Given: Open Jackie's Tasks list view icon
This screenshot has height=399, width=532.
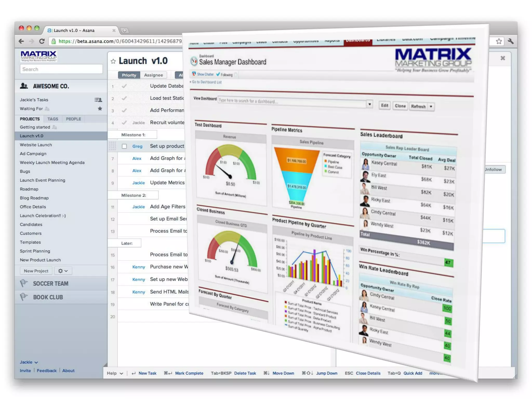Looking at the screenshot, I should 98,100.
